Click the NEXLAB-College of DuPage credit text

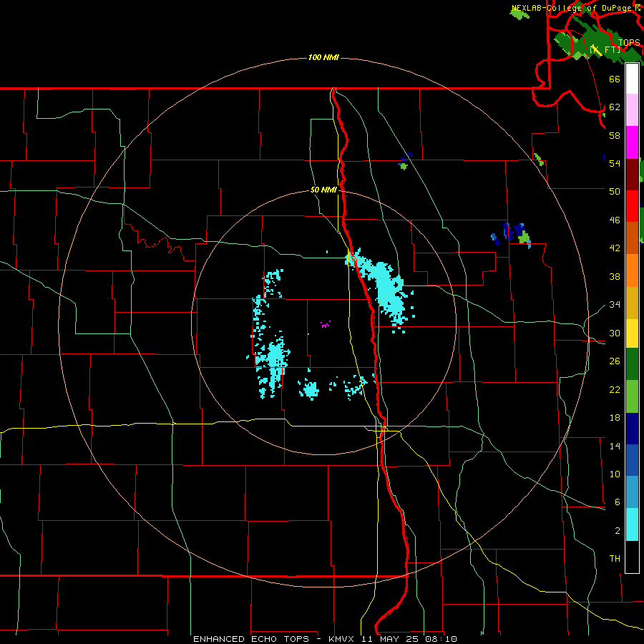click(x=572, y=8)
